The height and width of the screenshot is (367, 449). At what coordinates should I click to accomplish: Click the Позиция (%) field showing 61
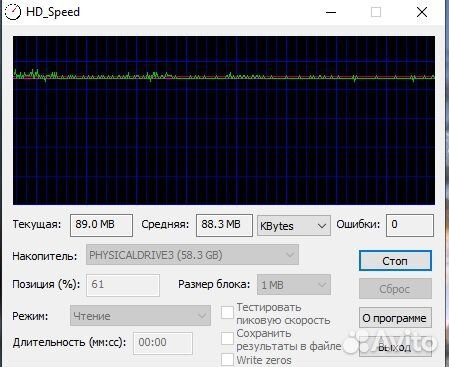pyautogui.click(x=123, y=285)
